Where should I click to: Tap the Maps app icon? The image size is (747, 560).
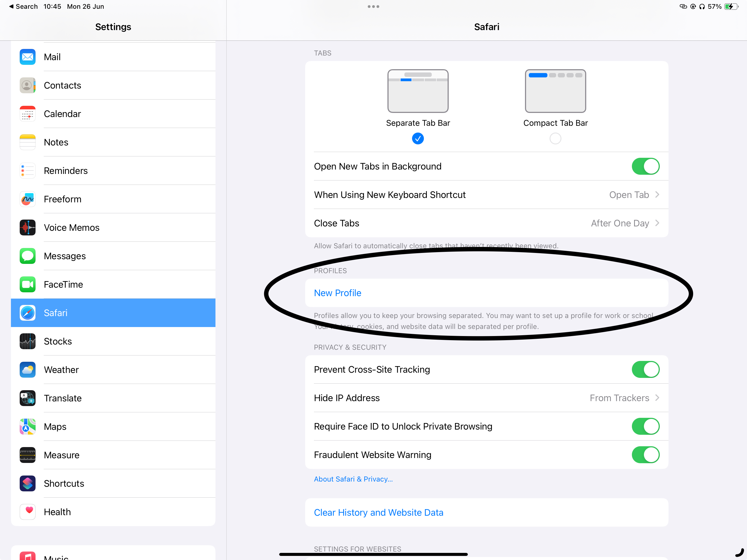pyautogui.click(x=27, y=427)
